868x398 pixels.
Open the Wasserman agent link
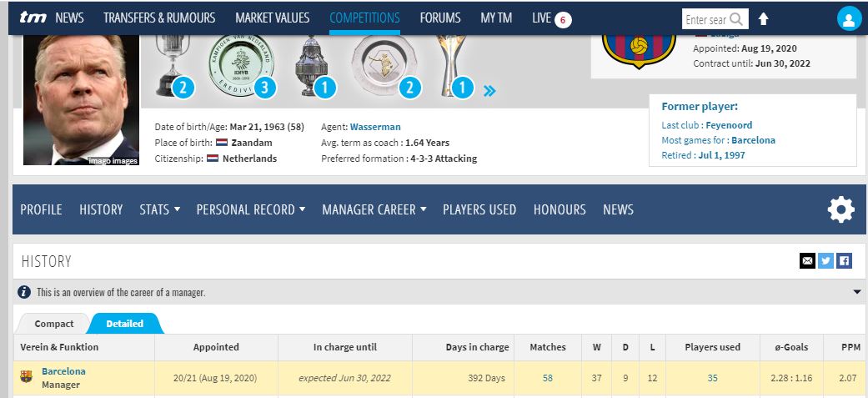pos(374,127)
